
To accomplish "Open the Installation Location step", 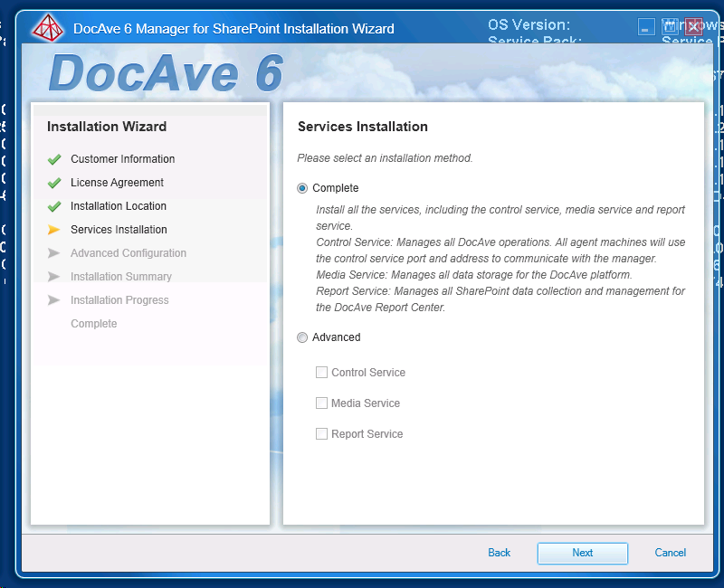I will point(118,206).
